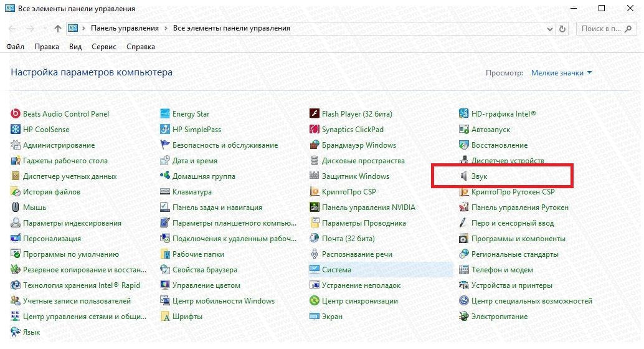The height and width of the screenshot is (349, 644).
Task: Click the Электропитание power icon
Action: (x=464, y=317)
